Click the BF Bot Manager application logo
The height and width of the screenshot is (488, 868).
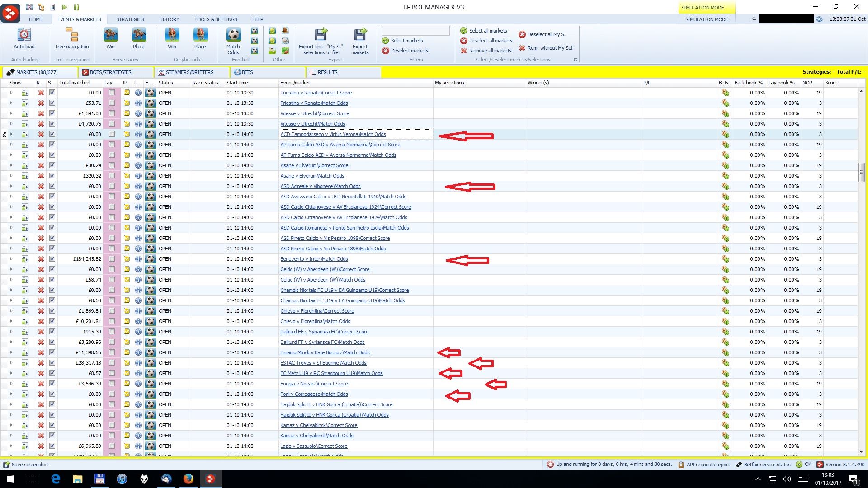pos(10,12)
